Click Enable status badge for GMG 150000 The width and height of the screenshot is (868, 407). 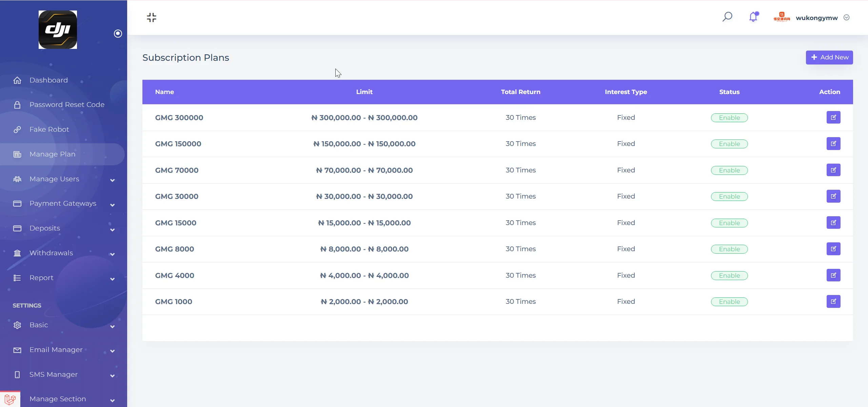tap(729, 144)
